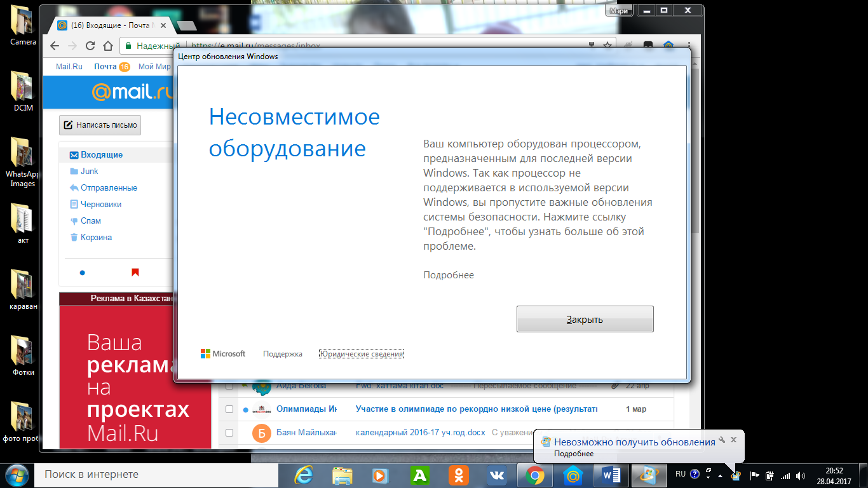Filter flagged messages with the red flag
Viewport: 868px width, 488px height.
[x=135, y=273]
